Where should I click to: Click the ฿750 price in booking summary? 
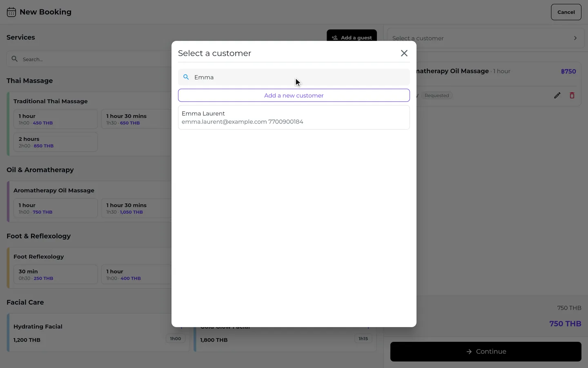[x=568, y=71]
